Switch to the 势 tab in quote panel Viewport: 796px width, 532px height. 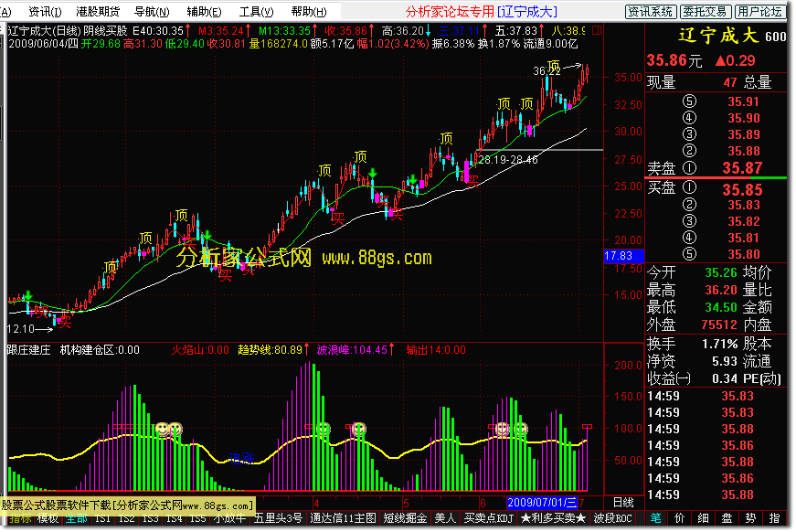pos(750,518)
